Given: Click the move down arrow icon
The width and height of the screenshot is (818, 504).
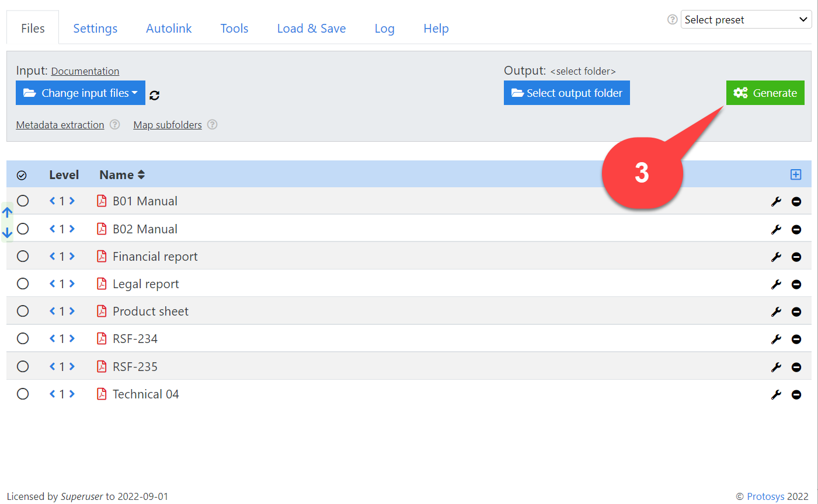Looking at the screenshot, I should pos(8,233).
